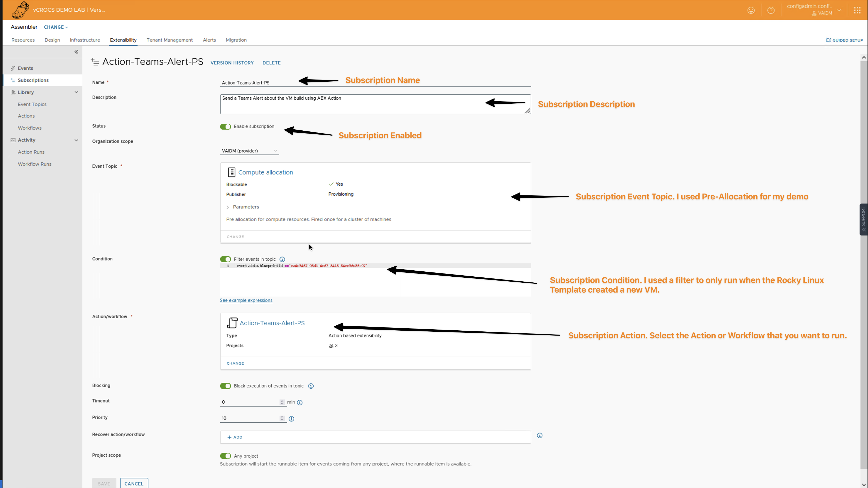Click info icon beside Filter events in topic

pyautogui.click(x=282, y=259)
